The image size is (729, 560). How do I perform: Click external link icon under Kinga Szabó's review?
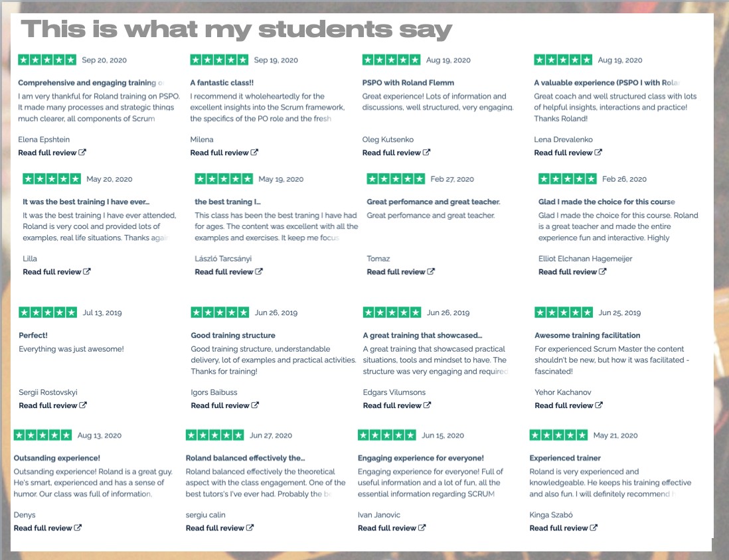pos(594,528)
